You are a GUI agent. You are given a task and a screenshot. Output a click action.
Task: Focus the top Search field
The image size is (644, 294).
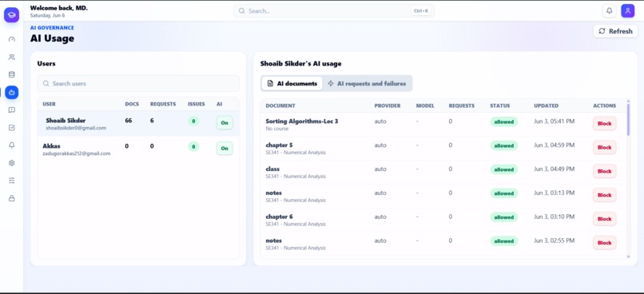point(334,10)
